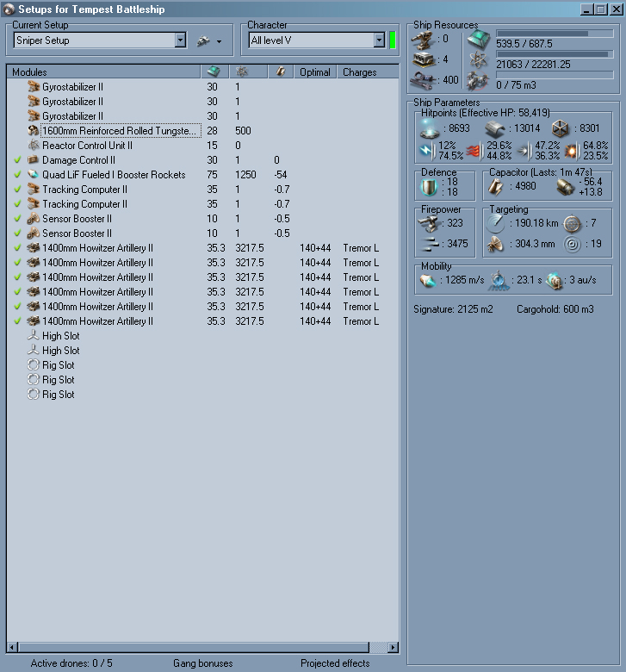Open Gang bonuses
The width and height of the screenshot is (626, 672).
coord(203,663)
